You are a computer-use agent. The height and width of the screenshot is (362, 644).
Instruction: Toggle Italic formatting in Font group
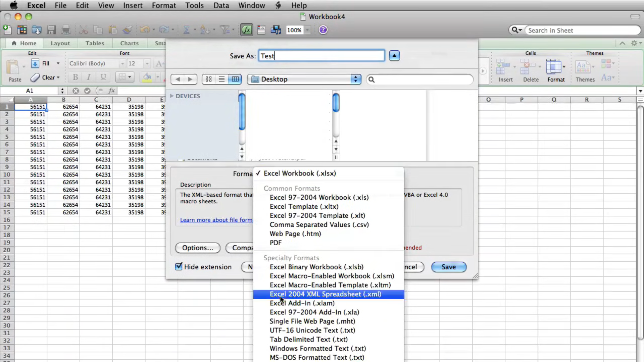[x=89, y=77]
